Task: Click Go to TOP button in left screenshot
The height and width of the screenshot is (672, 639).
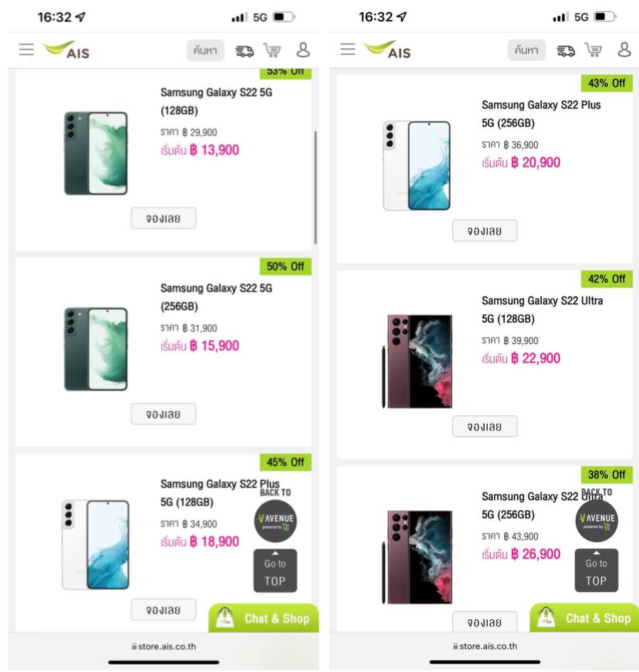Action: tap(275, 572)
